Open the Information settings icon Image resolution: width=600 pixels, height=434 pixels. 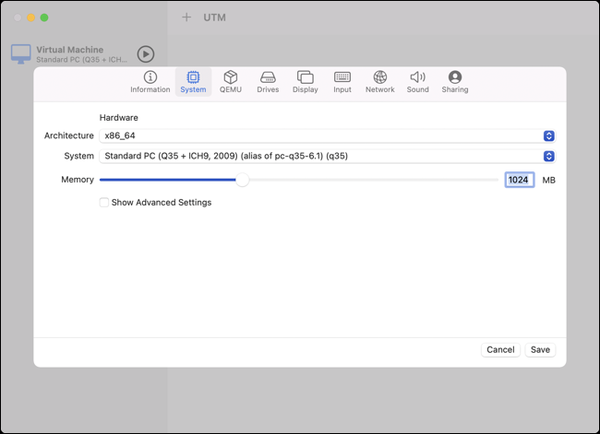coord(150,77)
